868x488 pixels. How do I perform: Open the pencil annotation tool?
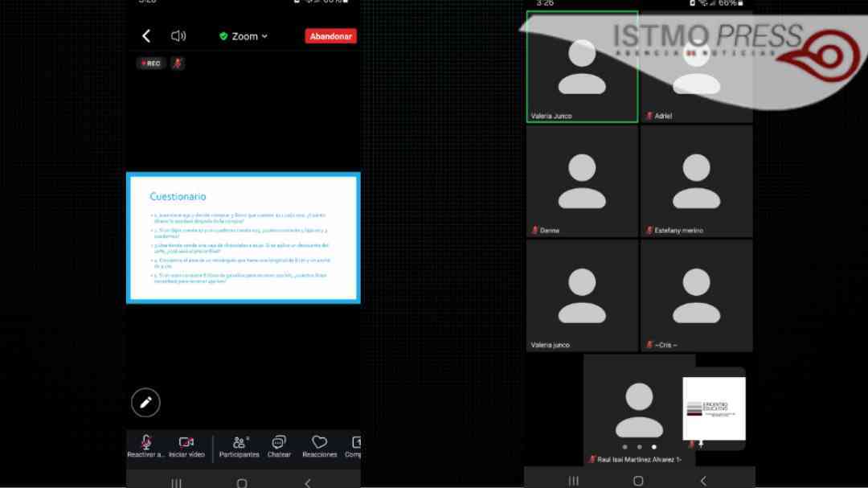tap(145, 403)
